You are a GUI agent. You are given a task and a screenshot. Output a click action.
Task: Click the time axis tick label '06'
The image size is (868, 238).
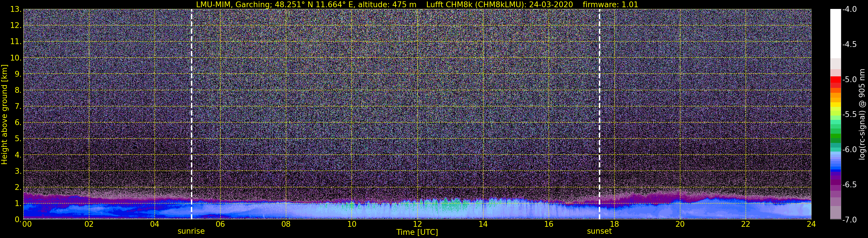[220, 225]
